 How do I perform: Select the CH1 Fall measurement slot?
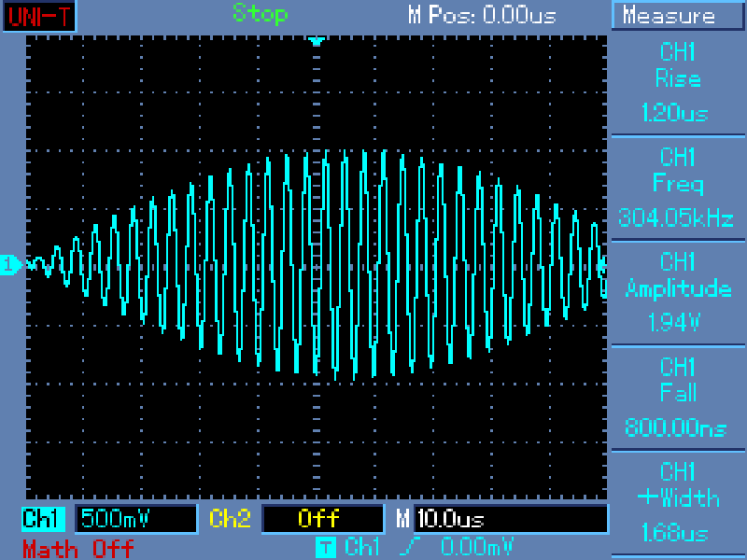(678, 398)
